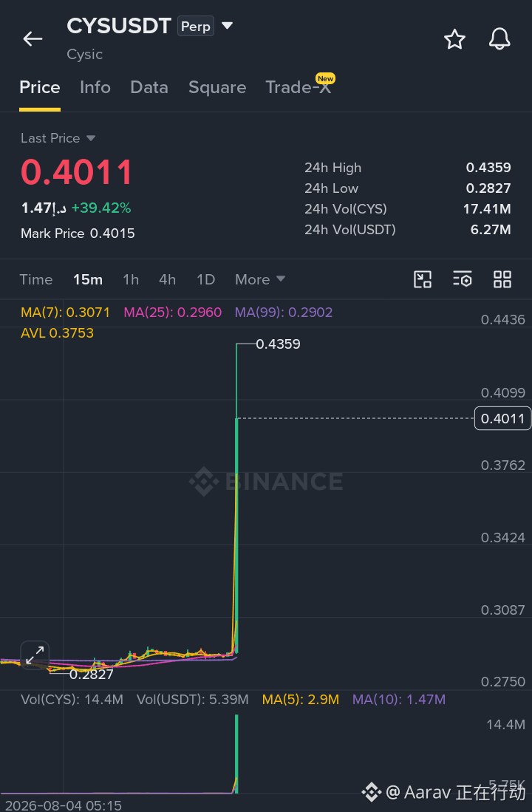Click the MA(25): 0.2960 indicator label
The width and height of the screenshot is (532, 812).
coord(172,313)
